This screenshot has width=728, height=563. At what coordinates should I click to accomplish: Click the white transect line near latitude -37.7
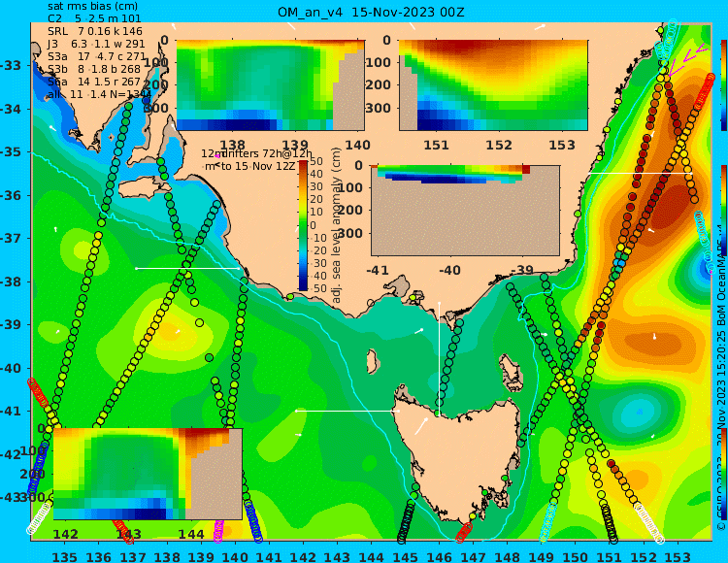(187, 268)
